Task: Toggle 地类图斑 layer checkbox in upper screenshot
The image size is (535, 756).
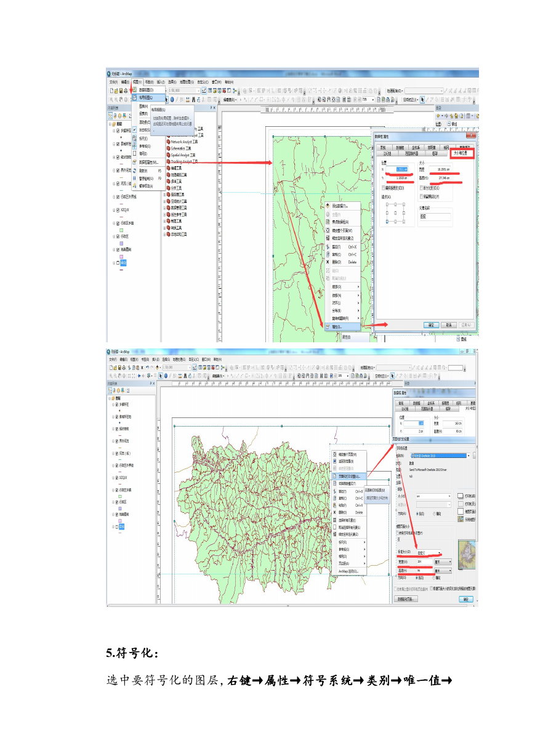Action: 118,249
